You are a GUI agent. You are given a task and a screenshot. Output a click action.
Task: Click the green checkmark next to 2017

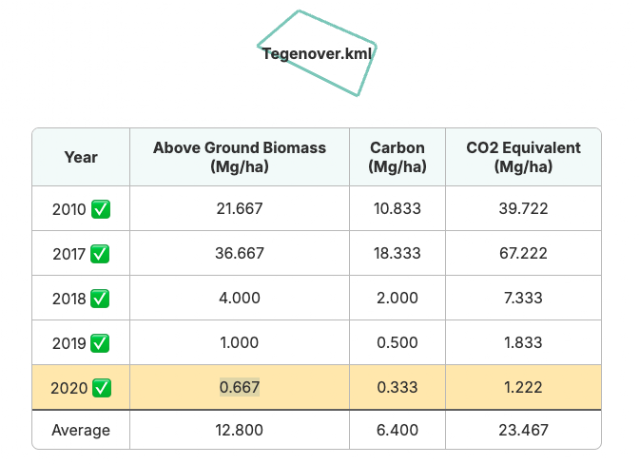[x=100, y=254]
